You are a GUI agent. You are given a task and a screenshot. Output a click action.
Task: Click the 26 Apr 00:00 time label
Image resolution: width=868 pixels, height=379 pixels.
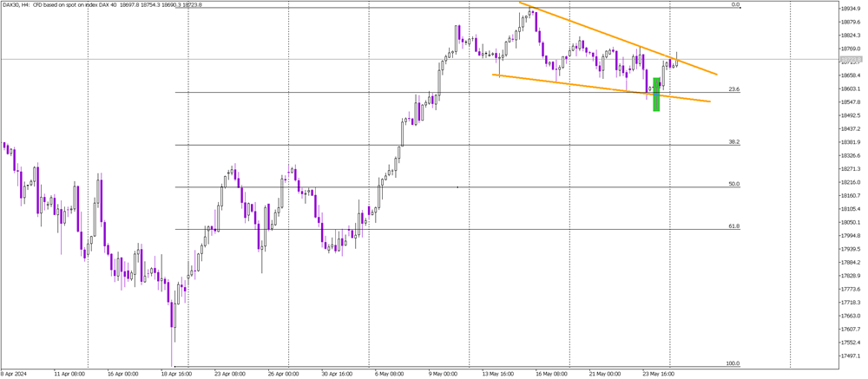coord(282,373)
